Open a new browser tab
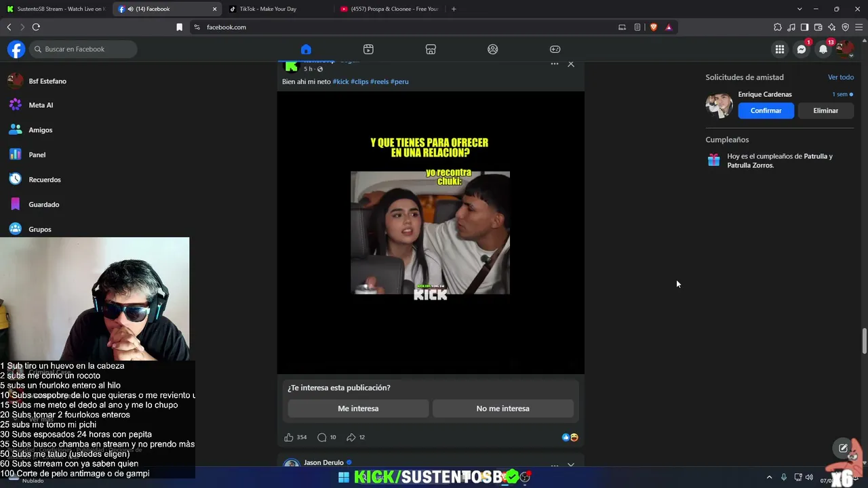Image resolution: width=868 pixels, height=488 pixels. [x=454, y=9]
